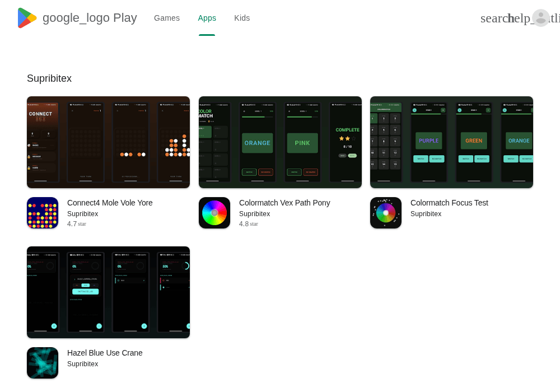Viewport: 560px width, 392px height.
Task: View the PURPLE GREEN ORANGE screenshots banner
Action: tap(451, 142)
